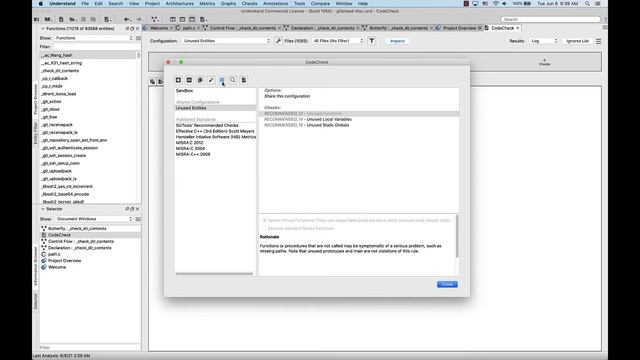The height and width of the screenshot is (360, 640).
Task: Select Unused Entities in configuration list
Action: pos(215,108)
